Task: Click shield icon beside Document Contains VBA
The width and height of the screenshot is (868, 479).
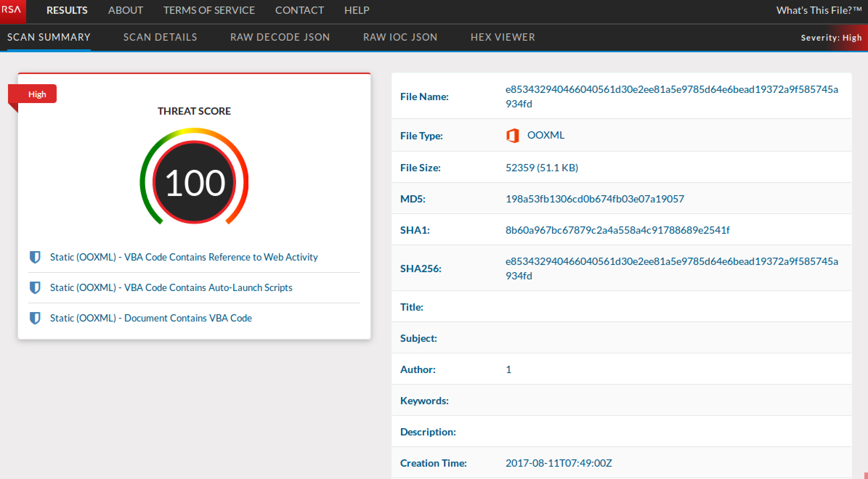Action: pos(35,318)
